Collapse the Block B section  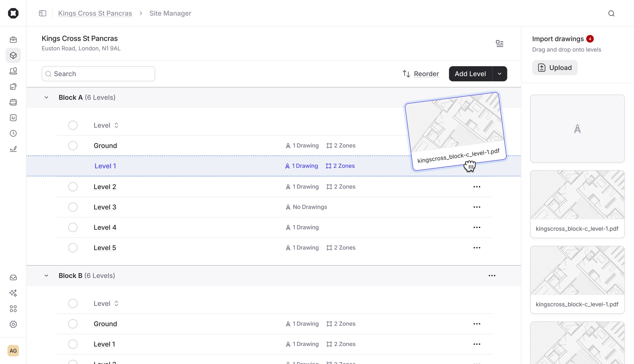(46, 276)
